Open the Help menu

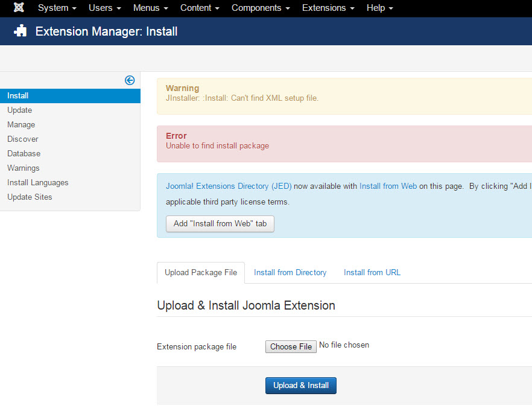(x=379, y=8)
